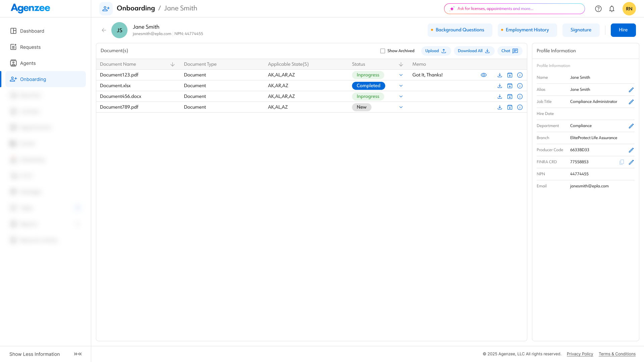
Task: Open the Completed status dropdown for Document.xlsx
Action: (x=400, y=85)
